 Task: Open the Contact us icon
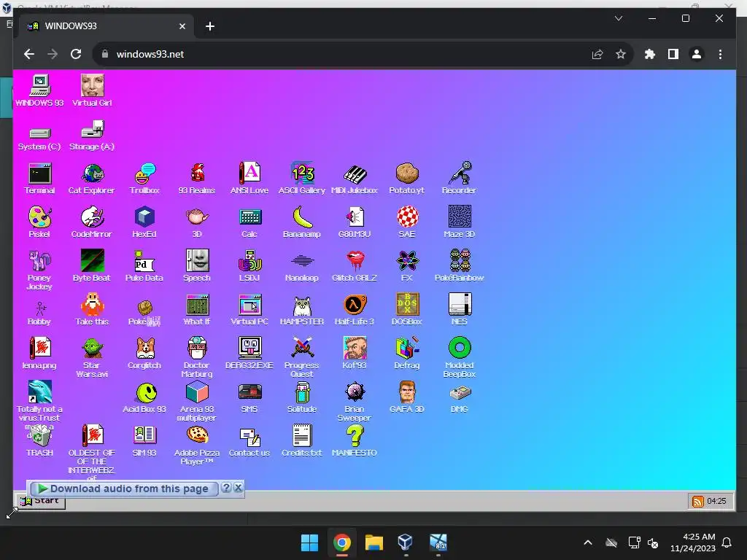coord(249,441)
